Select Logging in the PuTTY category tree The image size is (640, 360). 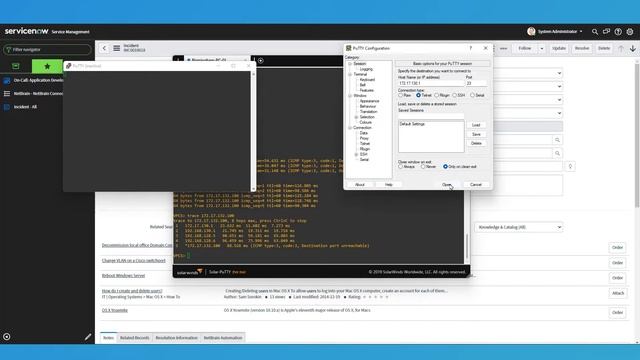click(x=366, y=69)
